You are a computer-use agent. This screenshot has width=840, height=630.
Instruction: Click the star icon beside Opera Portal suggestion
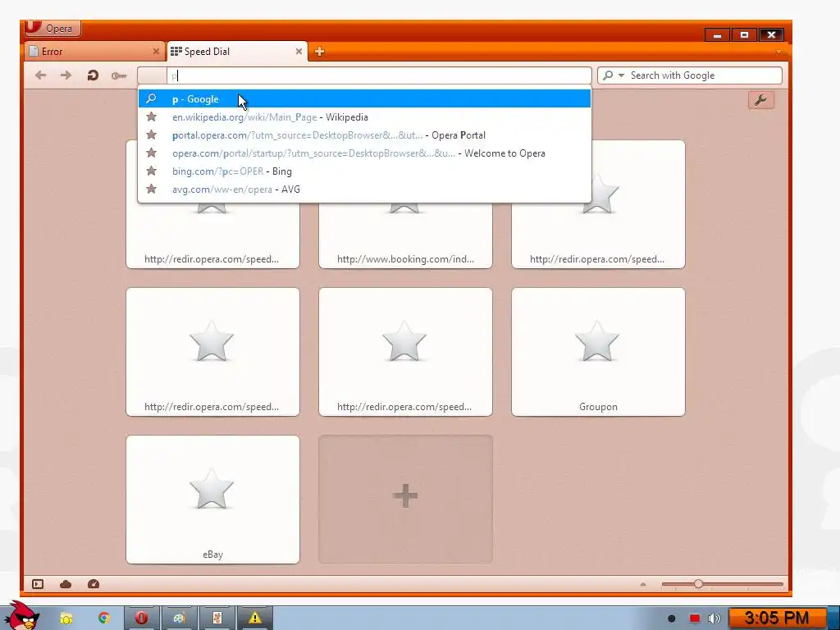152,135
